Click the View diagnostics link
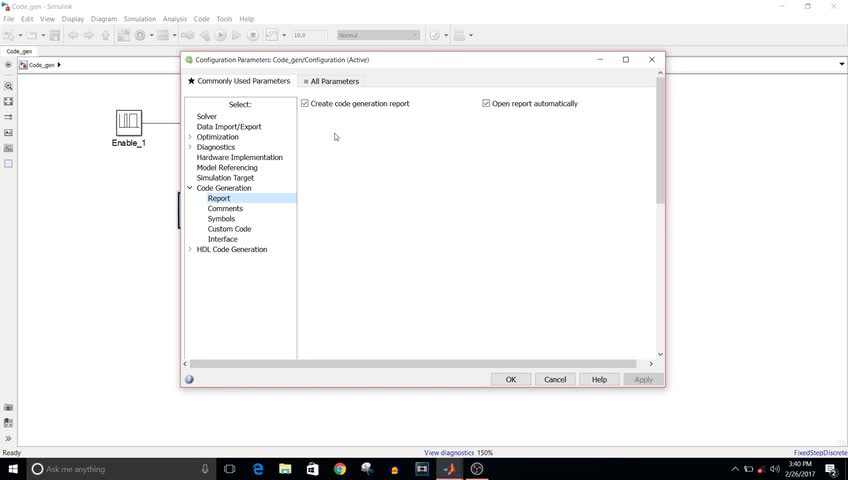 pyautogui.click(x=449, y=453)
